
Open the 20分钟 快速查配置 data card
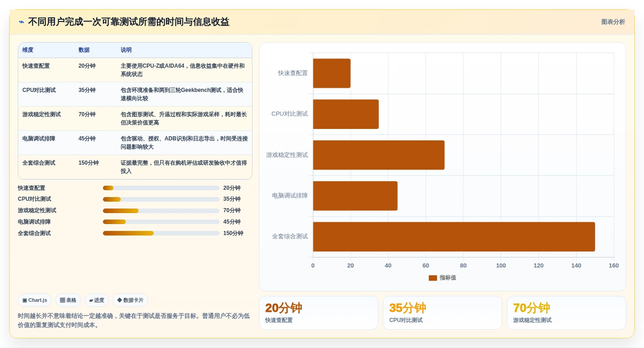pos(318,313)
